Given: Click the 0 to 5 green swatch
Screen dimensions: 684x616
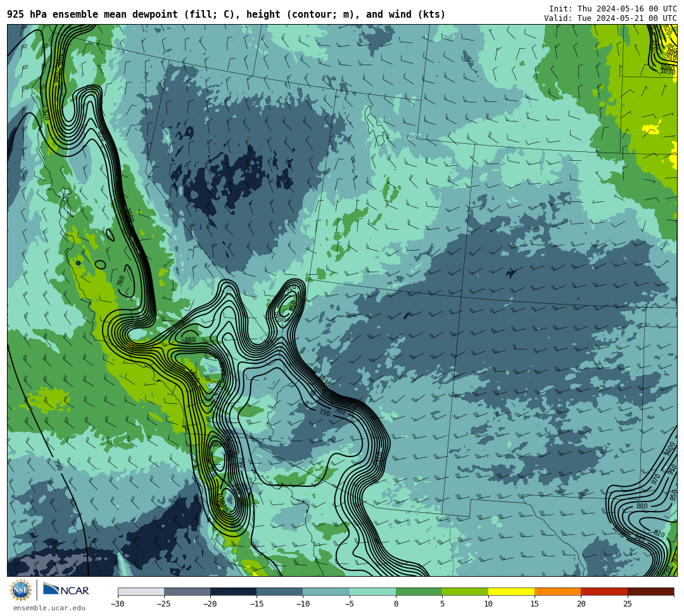Looking at the screenshot, I should coord(419,591).
